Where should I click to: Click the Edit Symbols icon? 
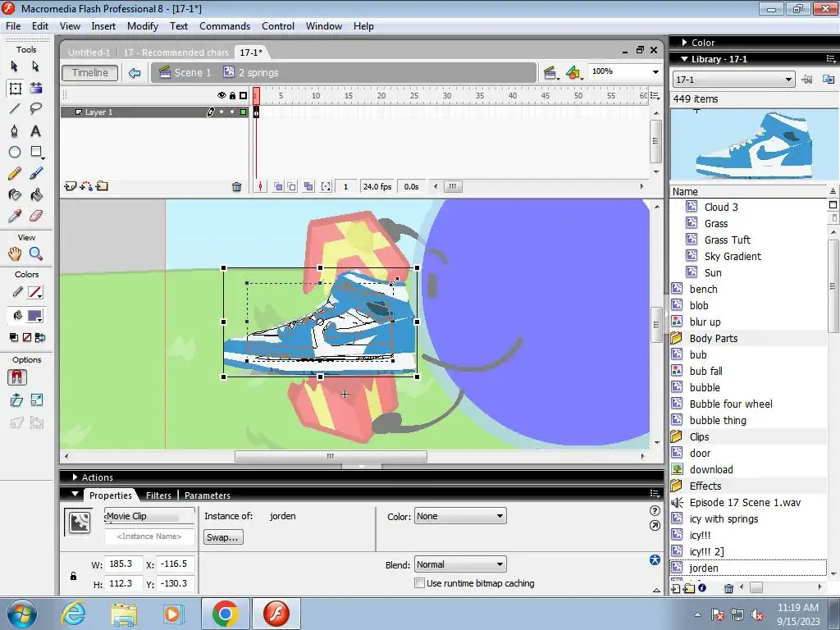tap(573, 73)
